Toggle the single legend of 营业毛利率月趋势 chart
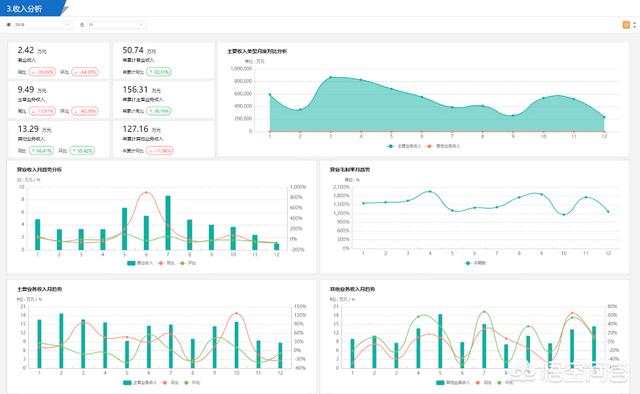This screenshot has height=394, width=640. (476, 263)
